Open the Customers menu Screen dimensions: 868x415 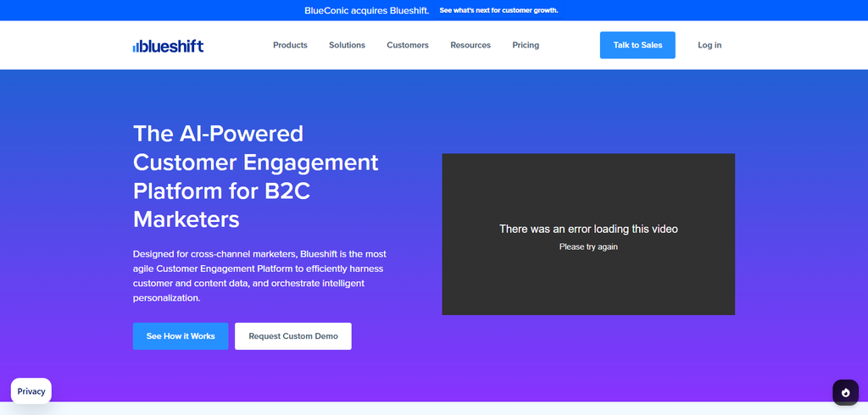(x=408, y=46)
